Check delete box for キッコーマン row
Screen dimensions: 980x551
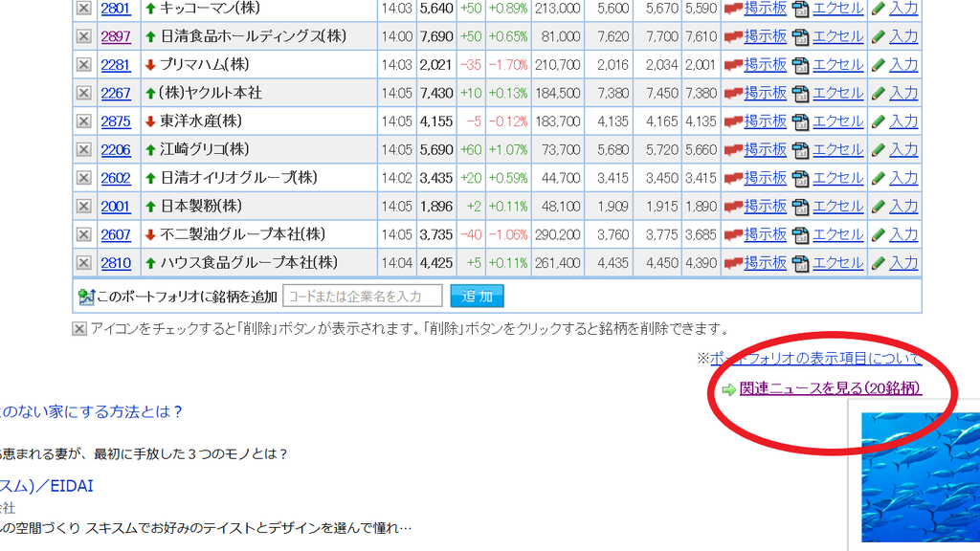[84, 8]
